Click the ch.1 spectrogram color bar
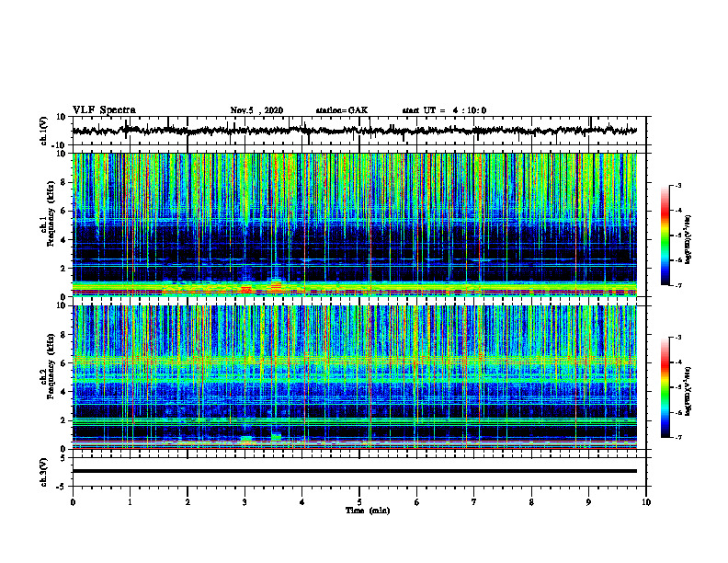Viewport: 728px width, 563px height. point(665,236)
